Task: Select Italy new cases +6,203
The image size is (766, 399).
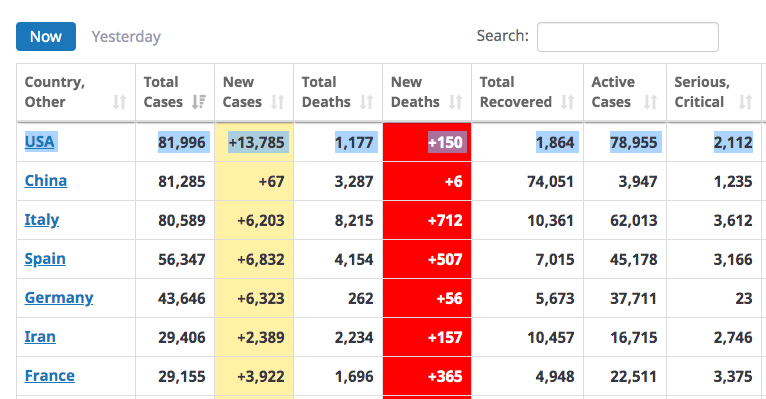Action: [261, 220]
